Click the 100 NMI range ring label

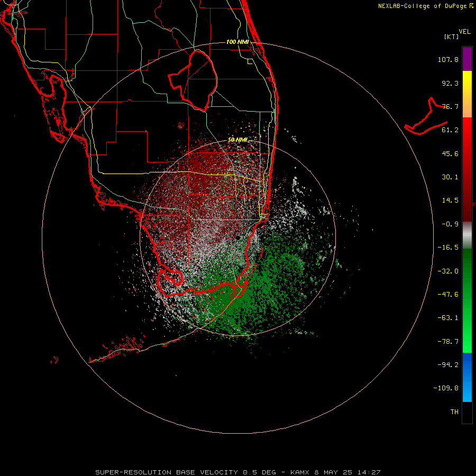coord(237,42)
